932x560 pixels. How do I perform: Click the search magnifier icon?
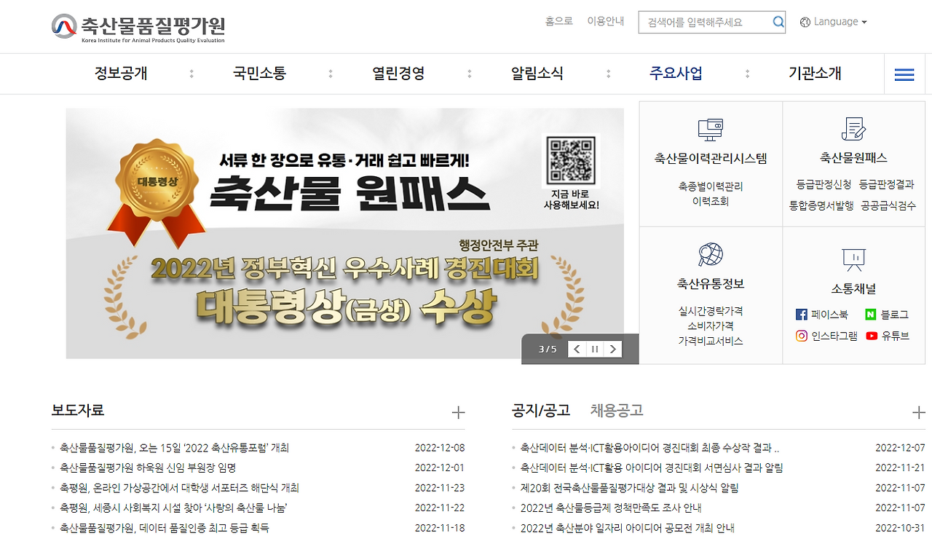coord(778,22)
